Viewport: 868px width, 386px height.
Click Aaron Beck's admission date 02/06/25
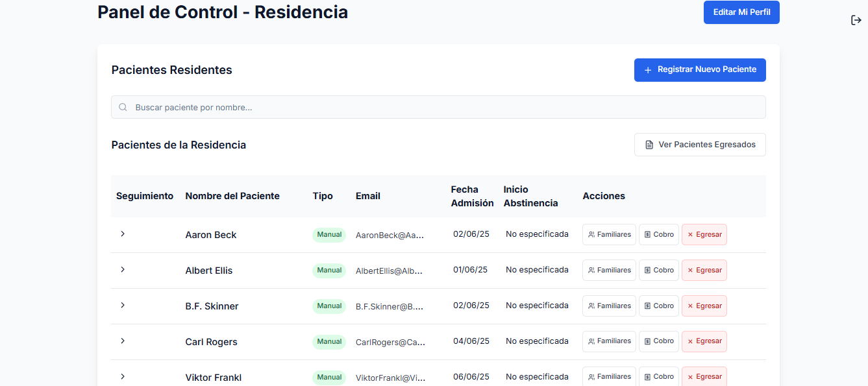coord(471,234)
